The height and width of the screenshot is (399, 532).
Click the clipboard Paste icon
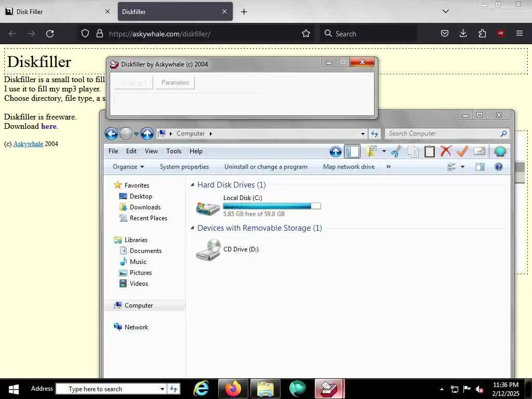tap(430, 151)
